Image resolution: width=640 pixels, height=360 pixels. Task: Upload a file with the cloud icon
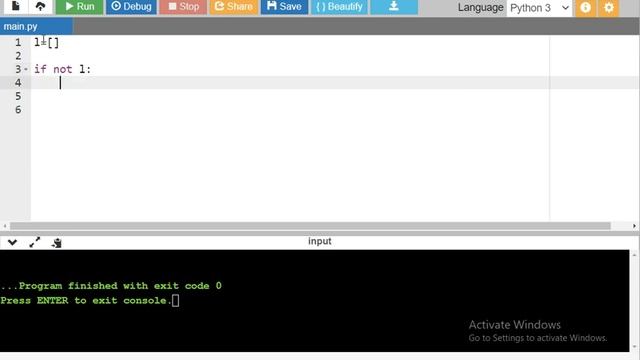click(40, 7)
